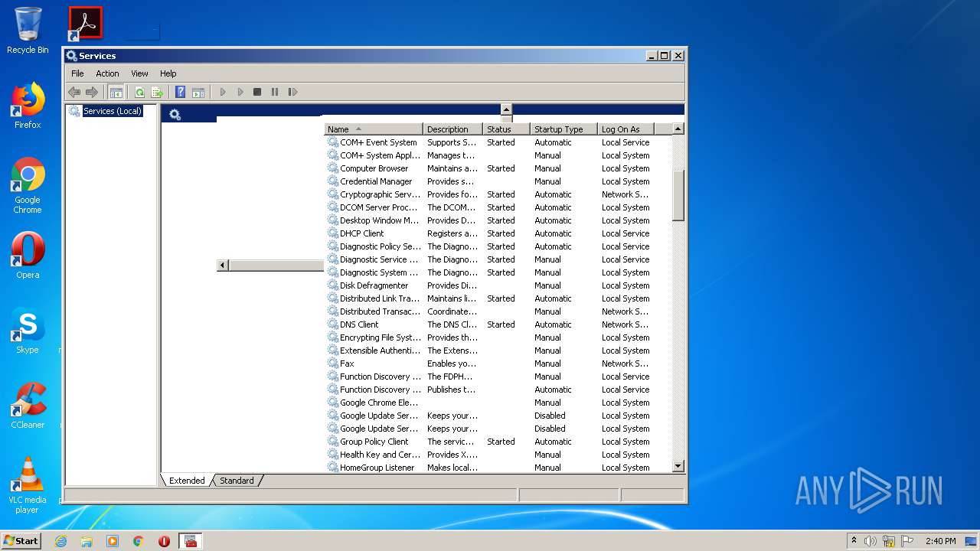Click Internet Explorer taskbar icon
980x551 pixels.
(60, 541)
